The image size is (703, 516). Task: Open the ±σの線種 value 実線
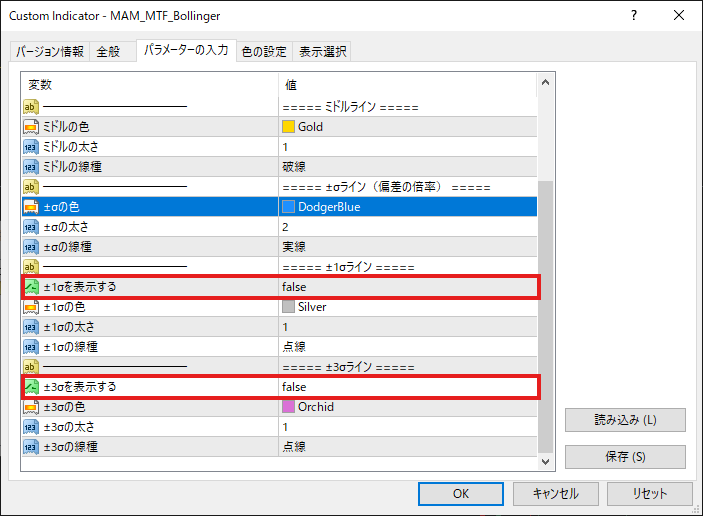pos(408,247)
